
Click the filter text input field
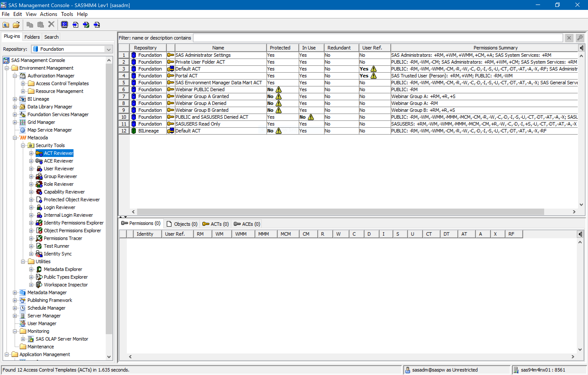pos(378,38)
